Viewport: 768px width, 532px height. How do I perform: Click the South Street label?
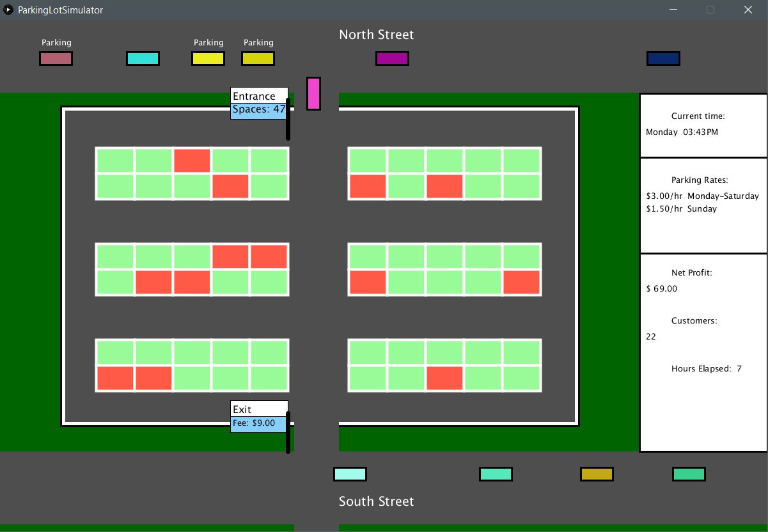click(377, 501)
